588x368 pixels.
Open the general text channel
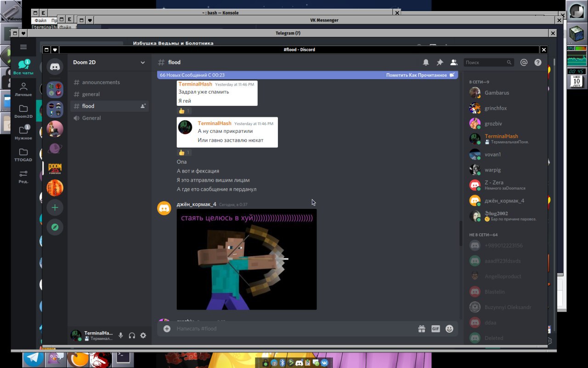(x=109, y=94)
